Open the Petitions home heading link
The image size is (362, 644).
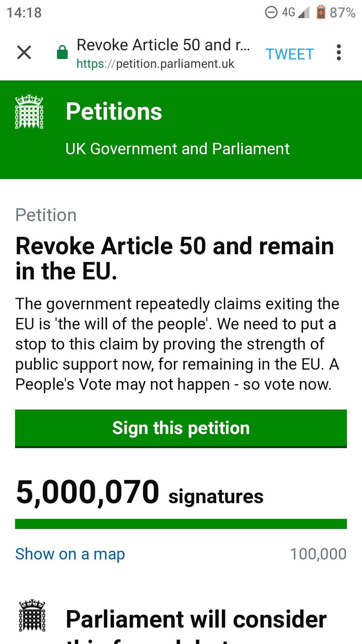(114, 112)
